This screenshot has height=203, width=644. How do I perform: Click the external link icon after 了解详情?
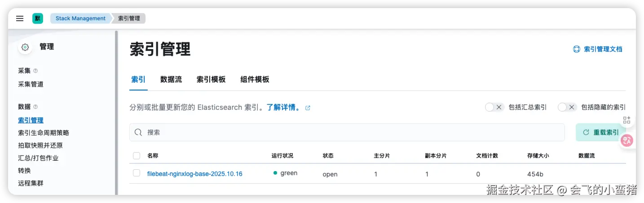(308, 108)
